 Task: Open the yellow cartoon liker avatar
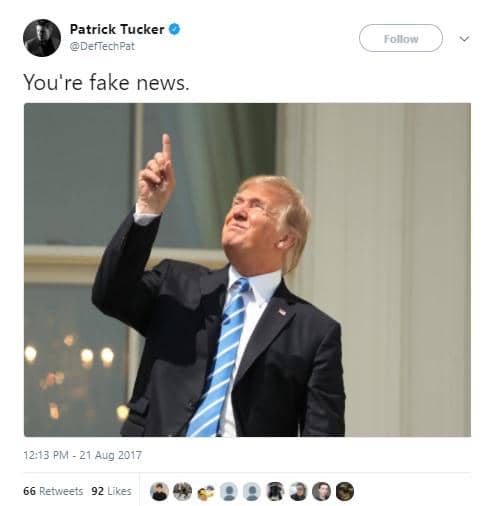pyautogui.click(x=205, y=492)
